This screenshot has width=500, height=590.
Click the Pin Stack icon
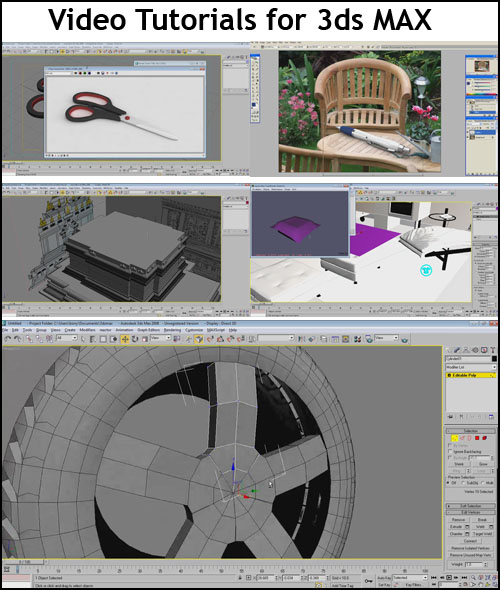pos(451,417)
